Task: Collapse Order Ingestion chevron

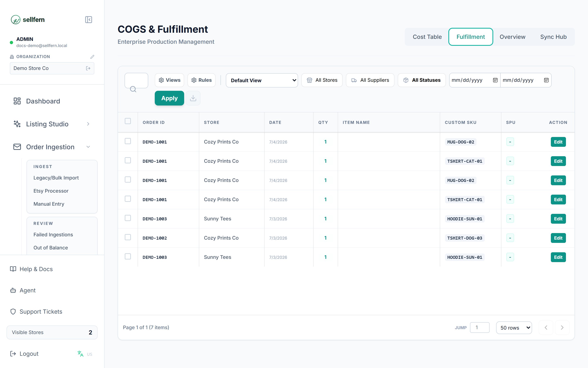Action: 88,147
